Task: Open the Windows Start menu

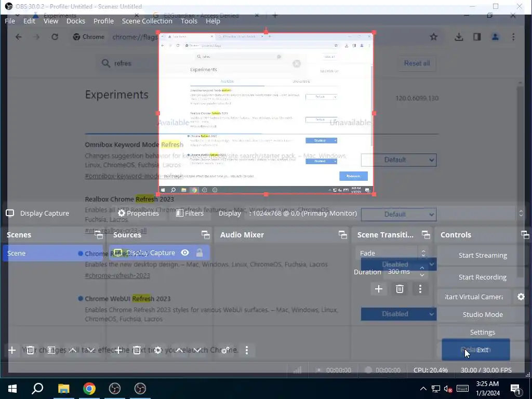Action: click(x=12, y=389)
